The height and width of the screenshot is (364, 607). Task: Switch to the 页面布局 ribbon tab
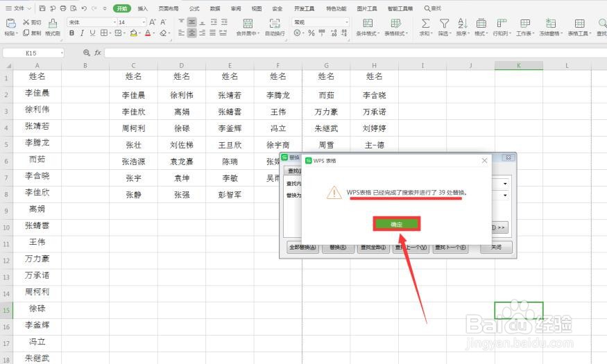pyautogui.click(x=169, y=8)
